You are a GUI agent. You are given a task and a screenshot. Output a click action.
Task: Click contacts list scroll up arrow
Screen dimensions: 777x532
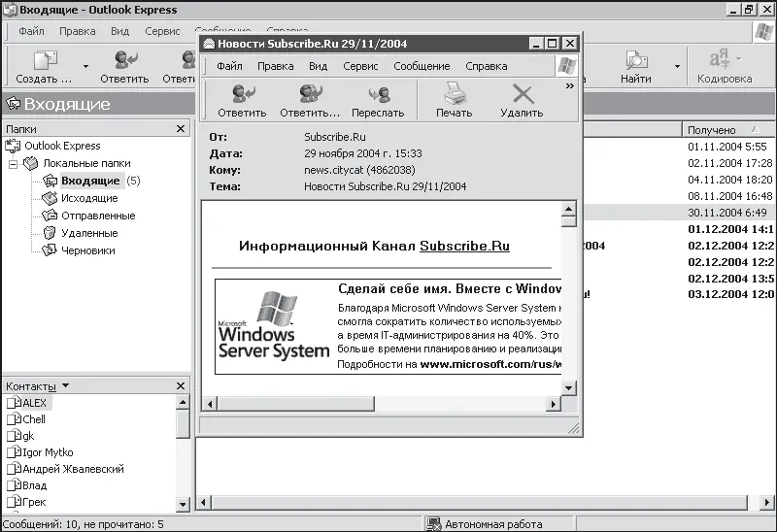(x=183, y=402)
